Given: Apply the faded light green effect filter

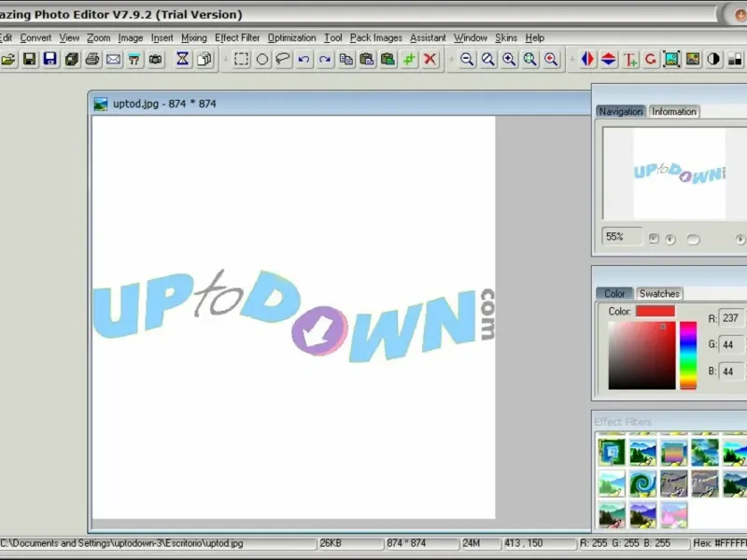Looking at the screenshot, I should 612,483.
